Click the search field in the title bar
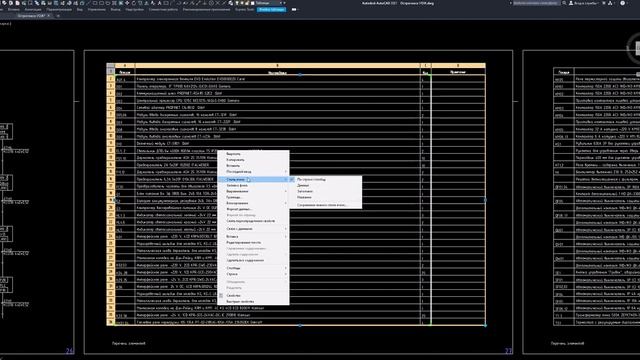 pos(536,3)
